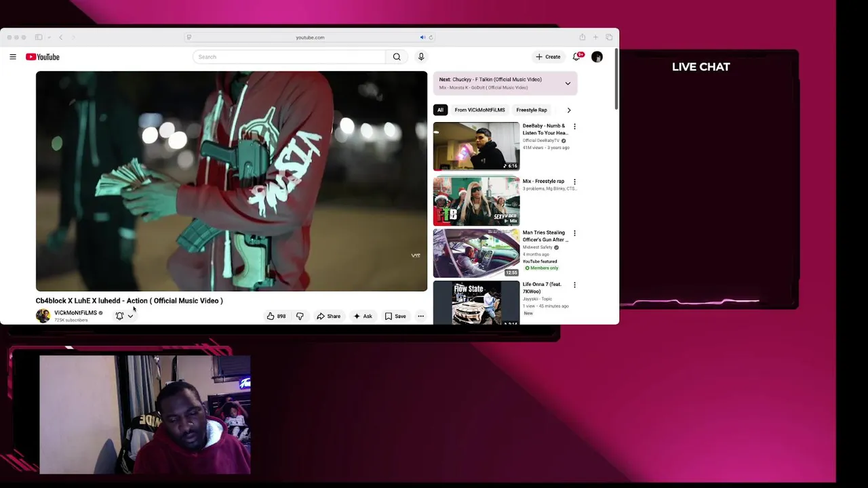Go back in Safari

(60, 37)
